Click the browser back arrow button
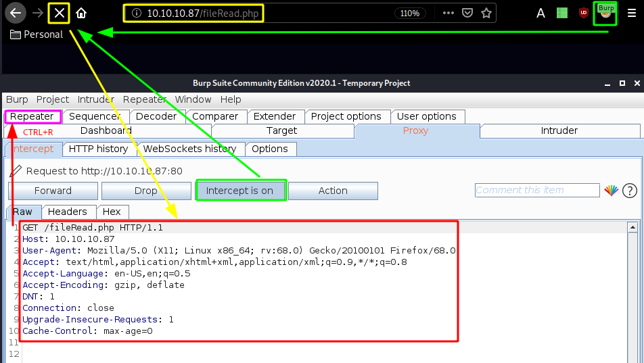Screen dimensions: 644x363 pos(16,13)
